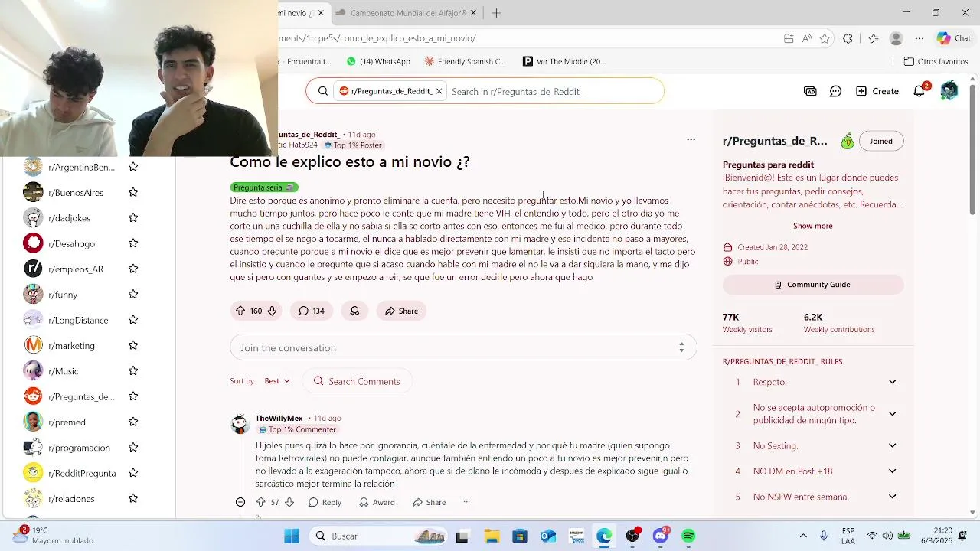980x551 pixels.
Task: Open the Ver The Middle bookmark
Action: (x=565, y=61)
